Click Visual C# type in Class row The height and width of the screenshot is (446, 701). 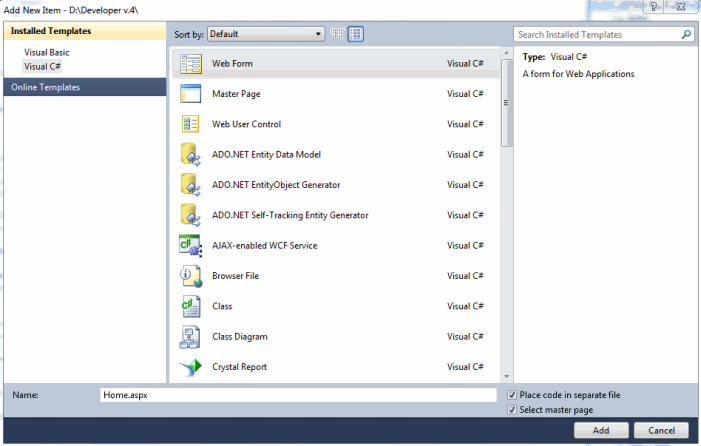[x=465, y=307]
